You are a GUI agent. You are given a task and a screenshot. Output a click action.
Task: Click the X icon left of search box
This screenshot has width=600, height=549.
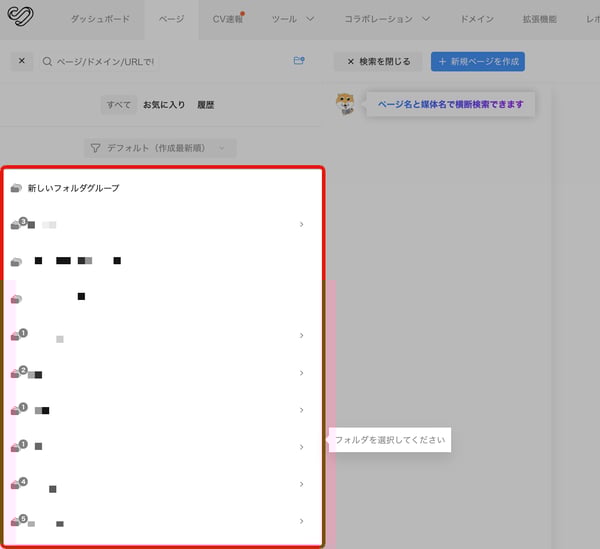[x=22, y=62]
